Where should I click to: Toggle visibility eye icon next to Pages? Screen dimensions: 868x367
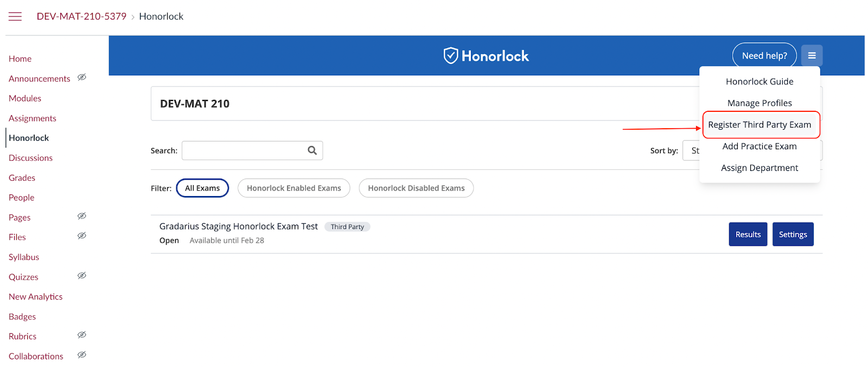click(82, 216)
